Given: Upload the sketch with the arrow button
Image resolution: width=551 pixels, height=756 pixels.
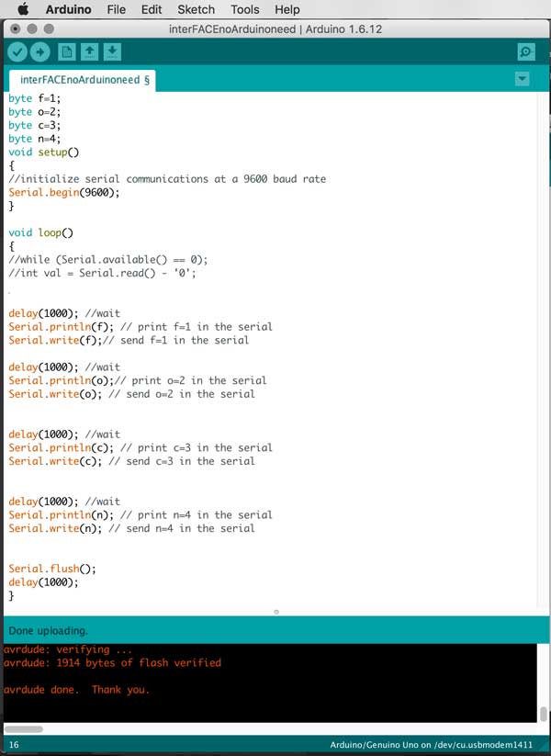Looking at the screenshot, I should 40,52.
